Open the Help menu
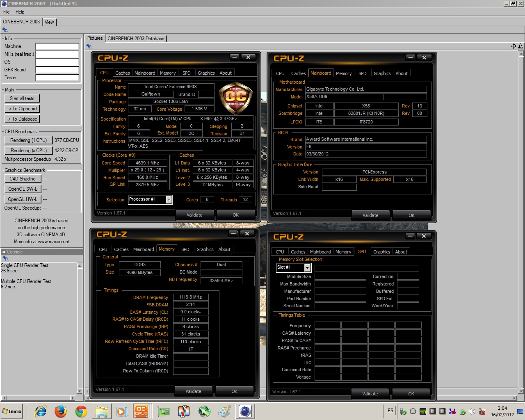 [20, 12]
